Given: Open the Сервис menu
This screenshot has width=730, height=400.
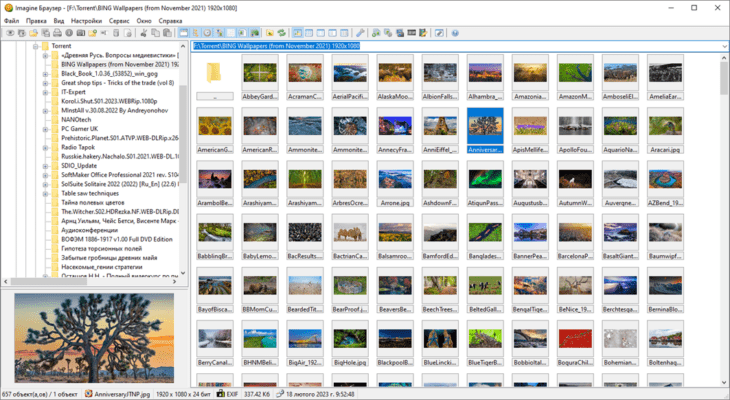Looking at the screenshot, I should (119, 20).
